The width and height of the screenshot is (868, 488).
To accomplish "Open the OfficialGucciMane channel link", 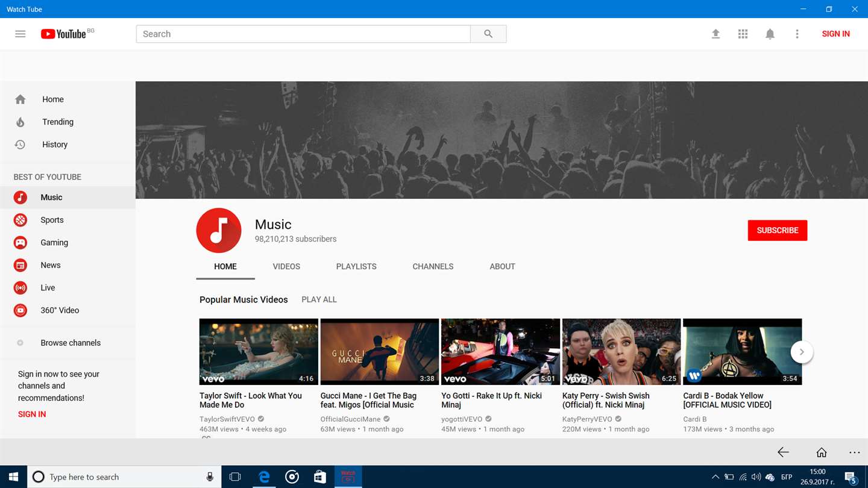I will pos(351,419).
